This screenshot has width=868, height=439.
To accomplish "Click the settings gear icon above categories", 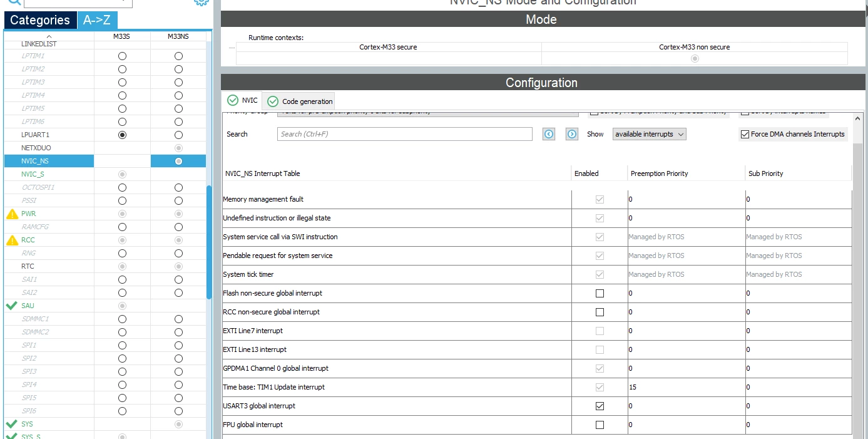I will coord(201,2).
